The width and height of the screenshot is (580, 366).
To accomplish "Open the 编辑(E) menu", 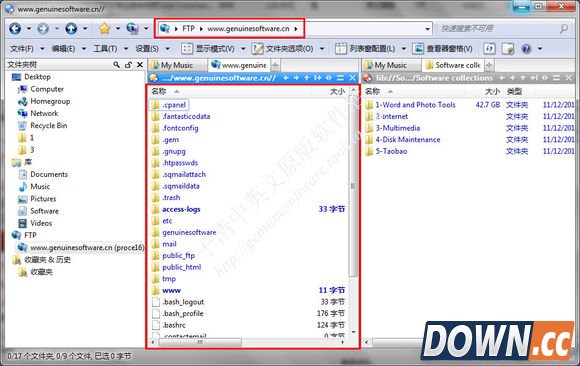I will [x=63, y=48].
